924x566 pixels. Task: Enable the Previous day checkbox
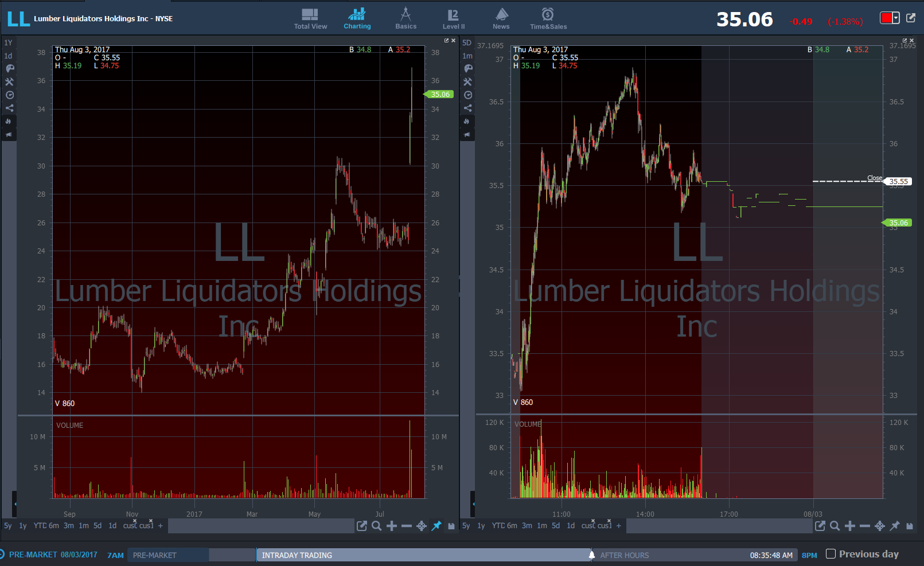(831, 554)
